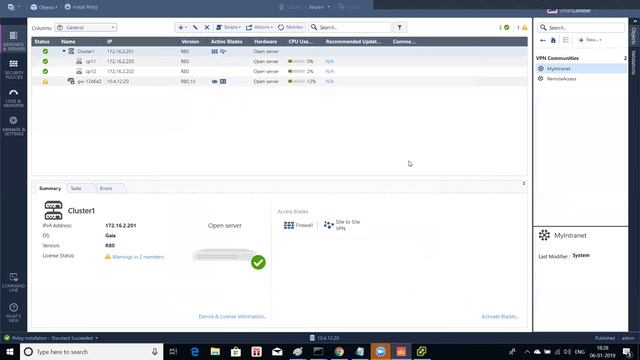
Task: Click the cp11 CPU usage bar
Action: coord(296,61)
